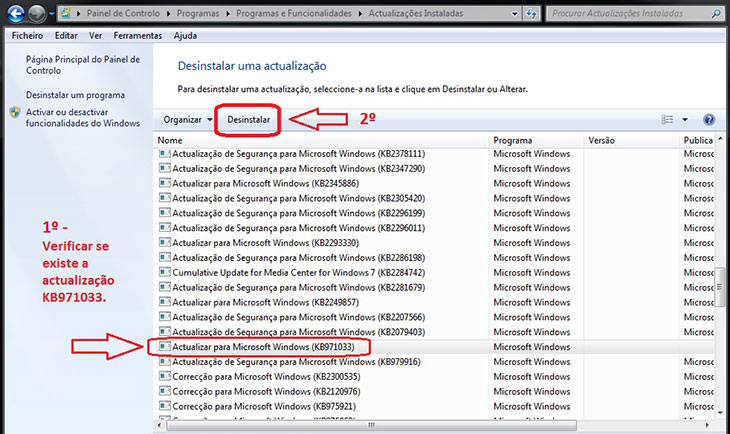This screenshot has width=730, height=434.
Task: Click the icon of update KB979916
Action: coord(164,361)
